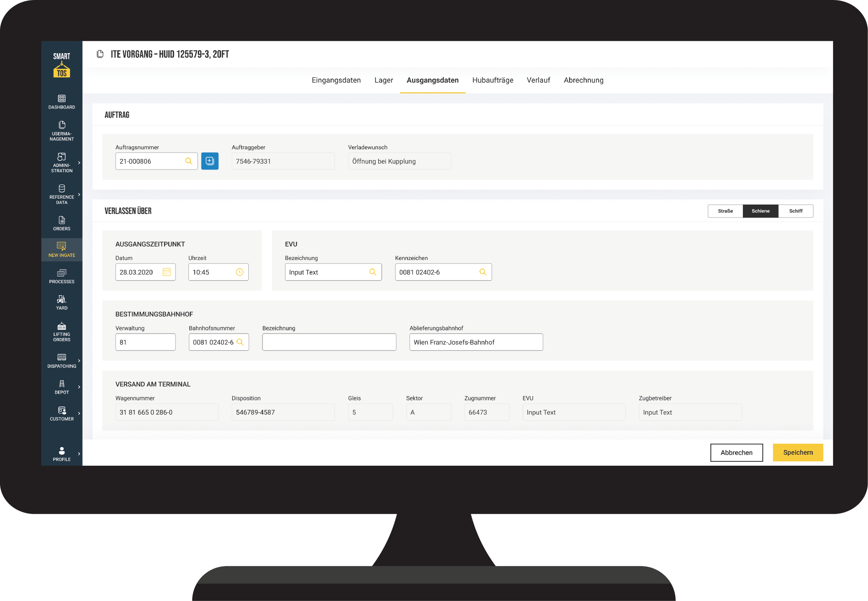The image size is (868, 601).
Task: Click the Wagennummer field
Action: 167,412
